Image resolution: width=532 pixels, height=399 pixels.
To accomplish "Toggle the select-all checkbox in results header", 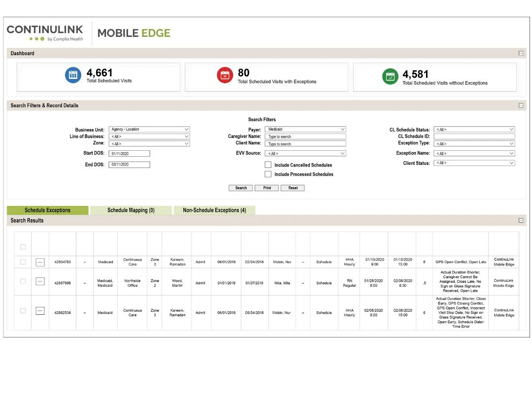I will pos(23,247).
